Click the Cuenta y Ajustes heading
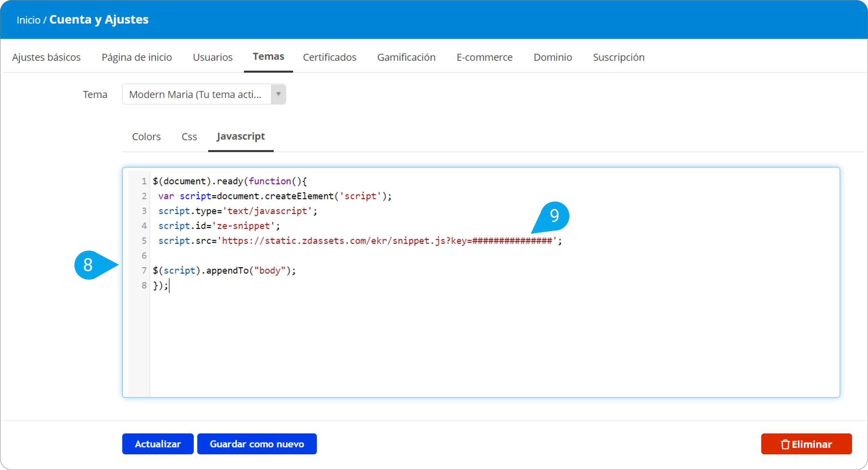 coord(99,19)
